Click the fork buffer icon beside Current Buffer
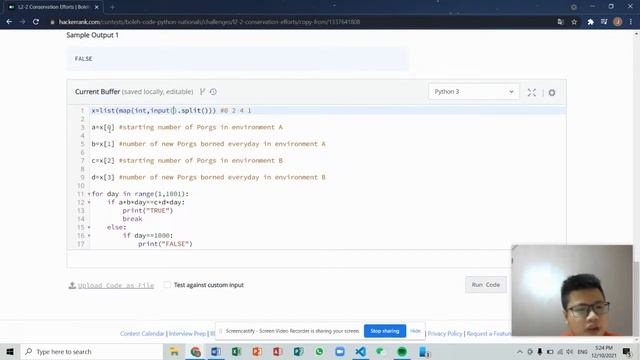 coord(202,92)
